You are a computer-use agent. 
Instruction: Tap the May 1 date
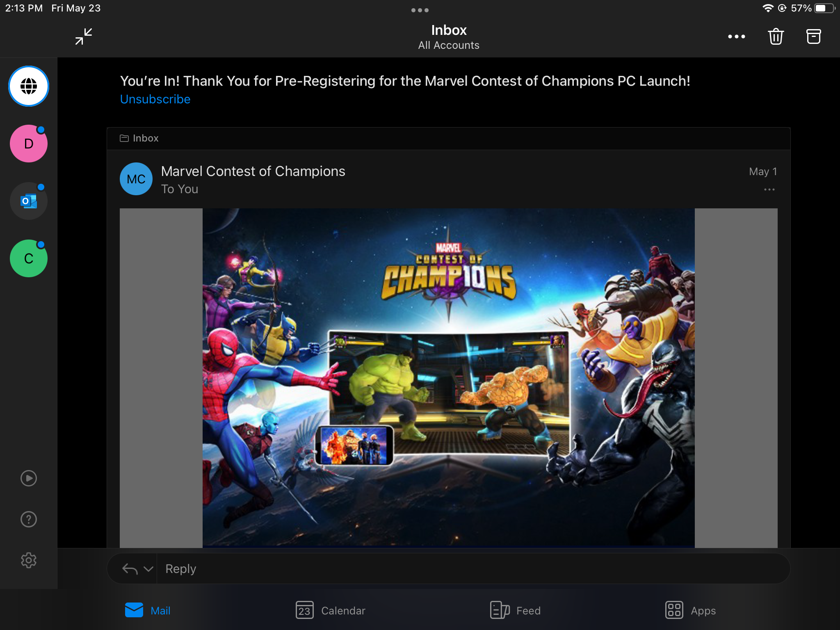point(763,171)
